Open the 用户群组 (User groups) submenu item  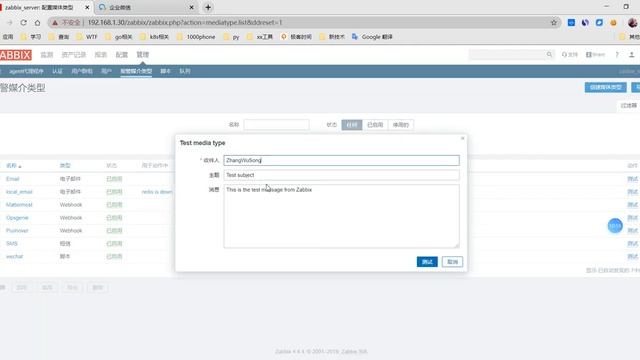[x=82, y=71]
